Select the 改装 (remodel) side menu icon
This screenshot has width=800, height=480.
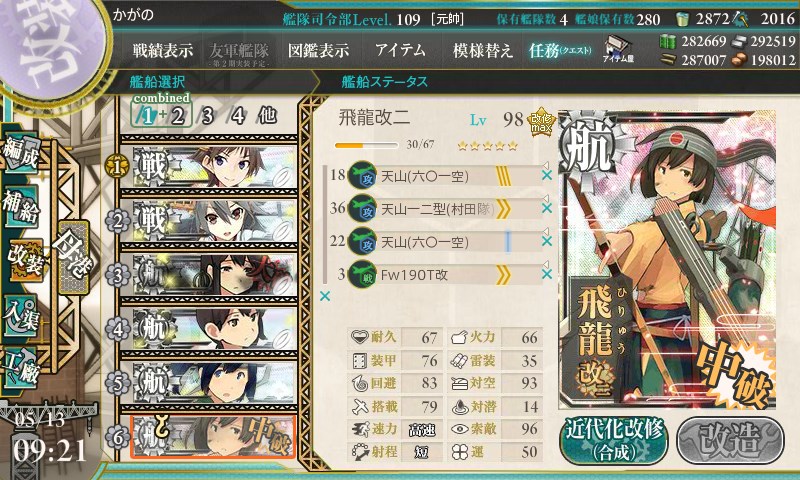pos(24,261)
